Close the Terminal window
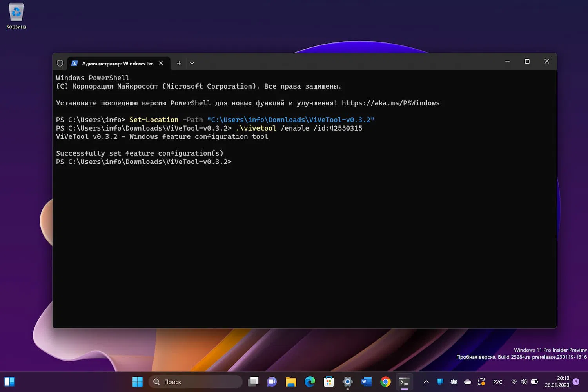Viewport: 588px width, 392px height. click(x=547, y=61)
